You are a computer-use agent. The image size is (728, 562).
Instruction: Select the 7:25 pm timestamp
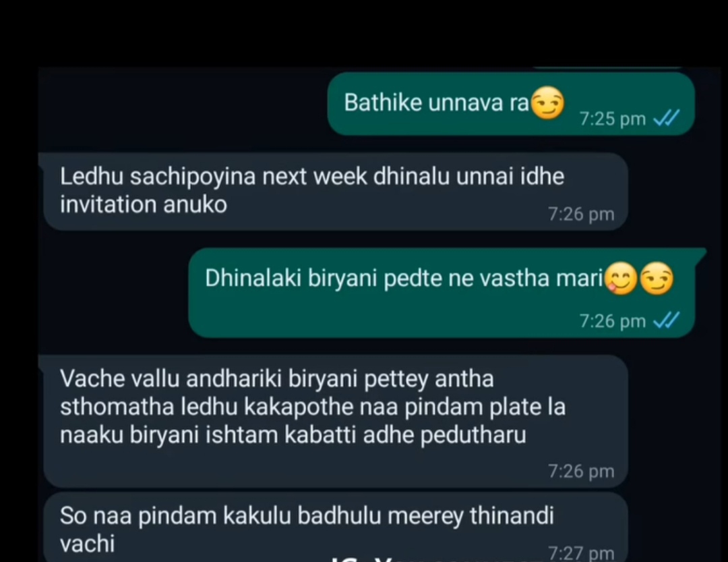pos(612,119)
